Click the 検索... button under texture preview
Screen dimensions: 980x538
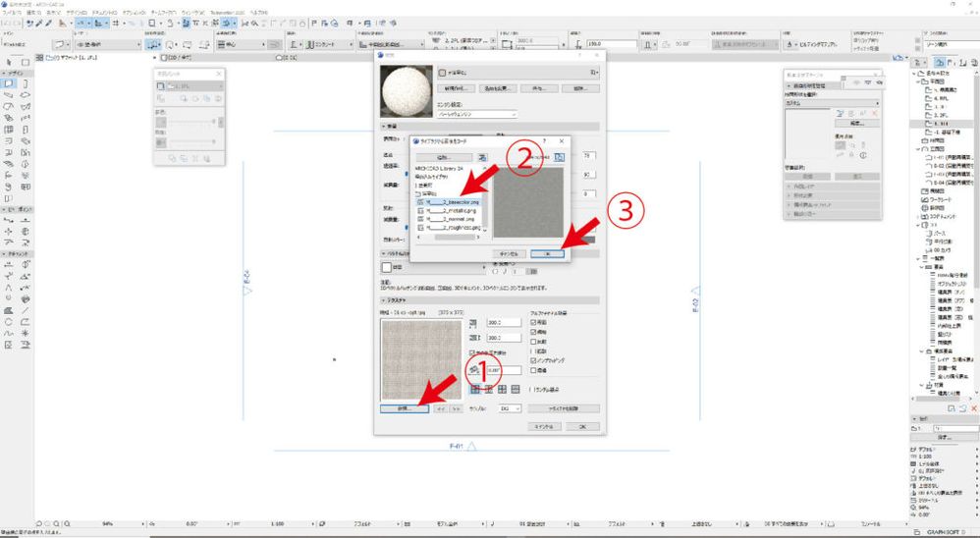click(x=405, y=408)
